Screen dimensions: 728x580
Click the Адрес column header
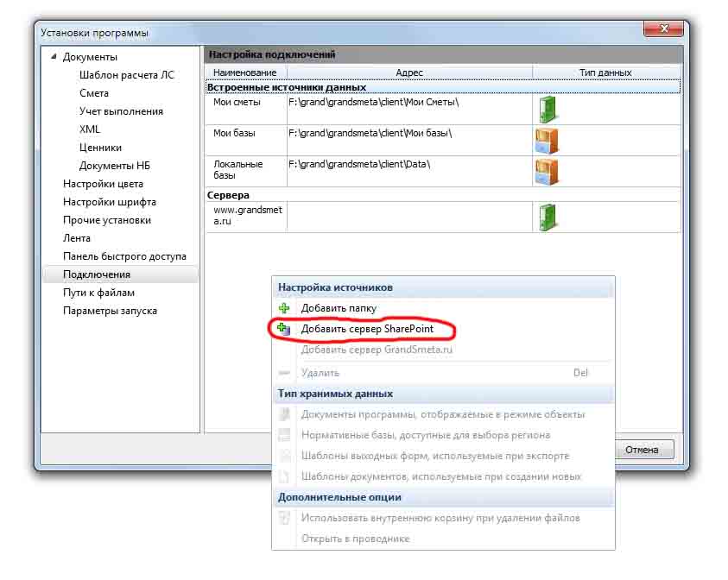point(409,72)
